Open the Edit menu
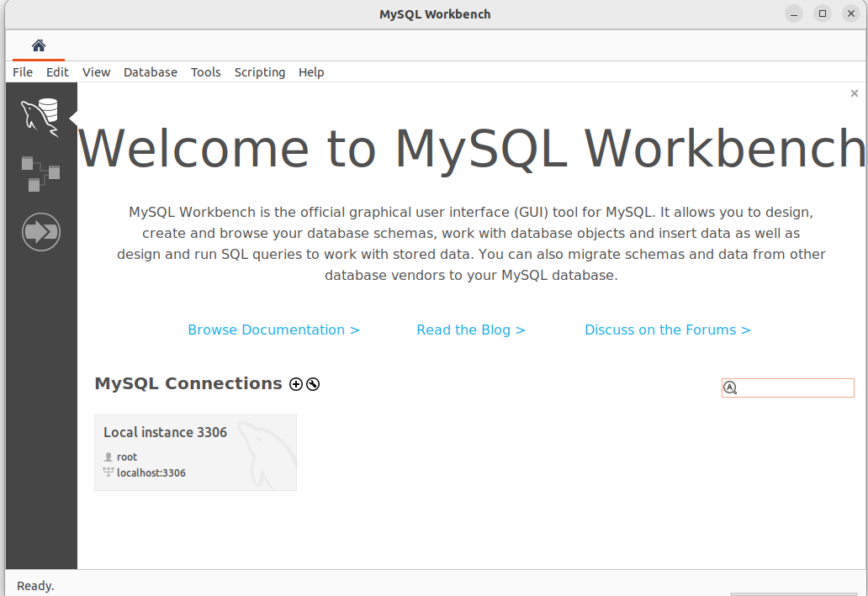This screenshot has width=868, height=596. pos(57,72)
